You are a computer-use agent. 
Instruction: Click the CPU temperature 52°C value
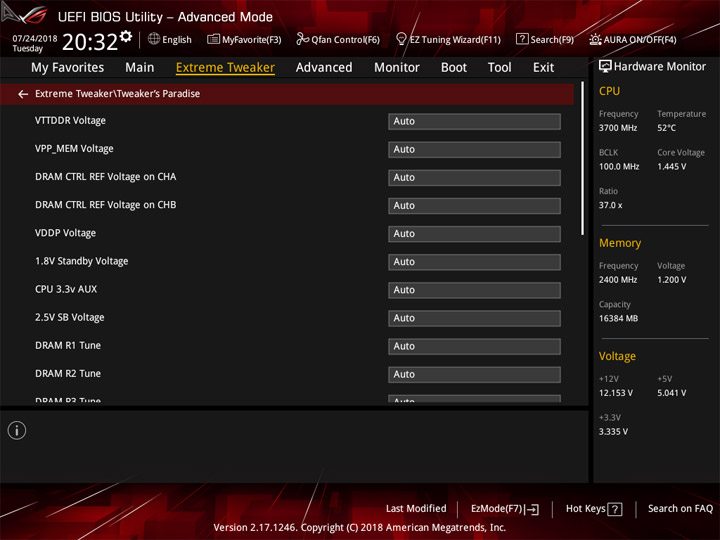pyautogui.click(x=666, y=128)
